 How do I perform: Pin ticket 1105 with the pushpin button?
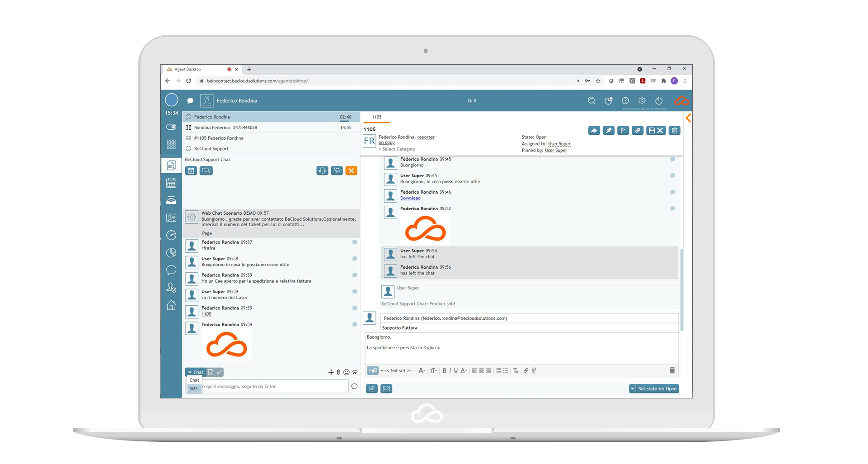(x=609, y=131)
